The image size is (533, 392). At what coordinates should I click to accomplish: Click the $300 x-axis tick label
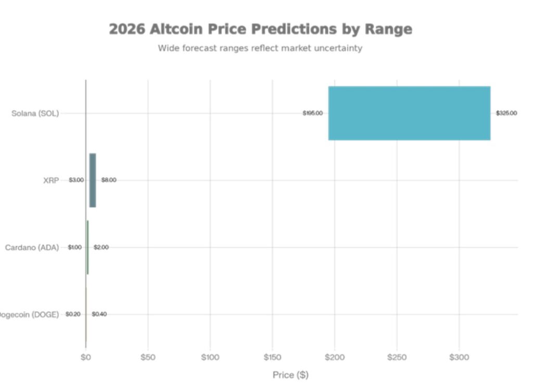[x=459, y=358]
